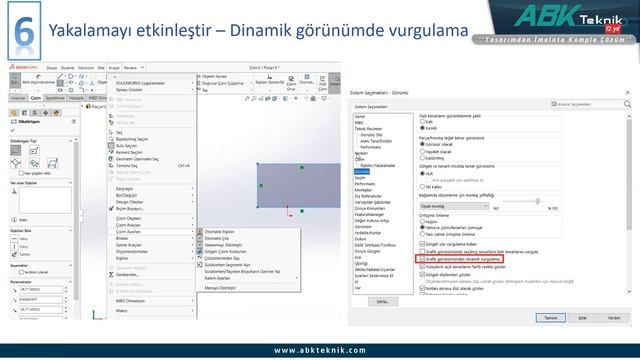640x360 pixels.
Task: Click first parameter value field
Action: click(x=40, y=289)
